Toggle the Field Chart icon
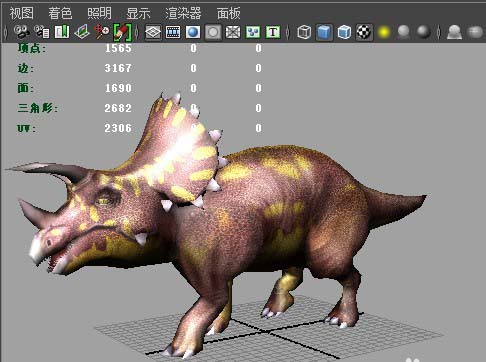This screenshot has width=486, height=362. coord(233,32)
